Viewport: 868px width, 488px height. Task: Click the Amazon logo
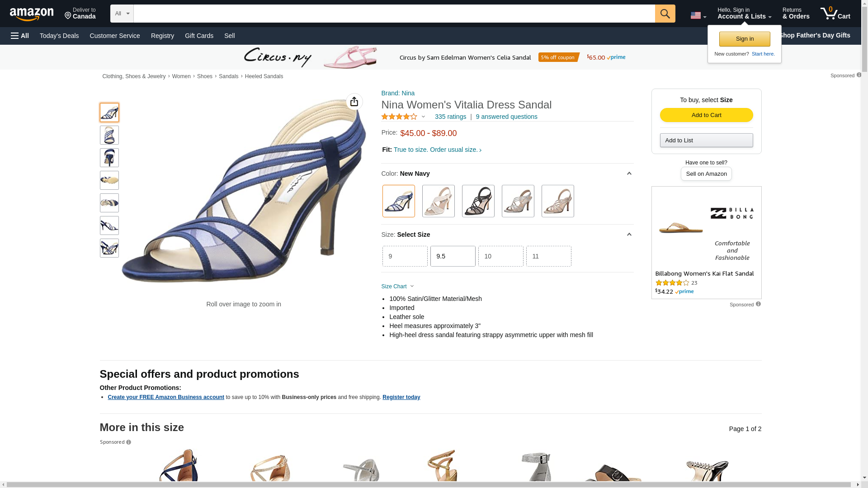coord(32,14)
